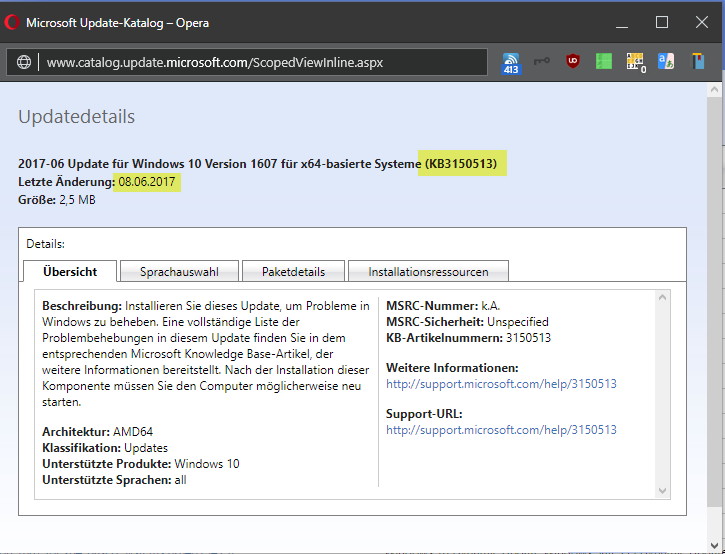
Task: Click the Klassifikation value Updates
Action: [146, 448]
